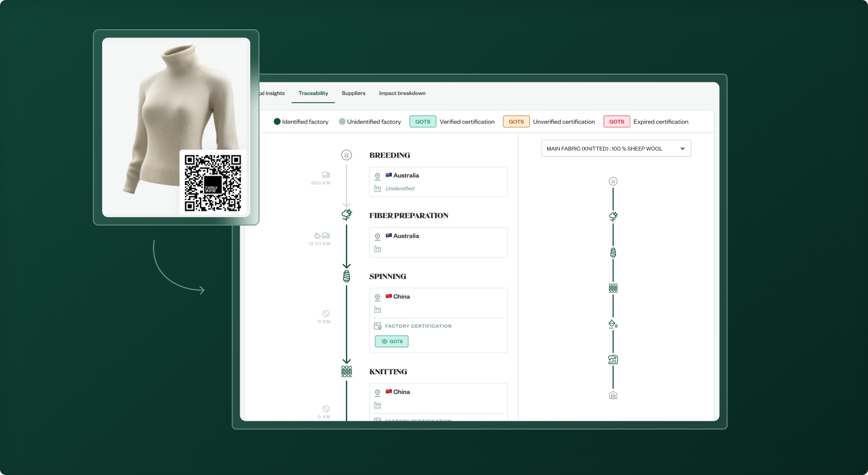Click factory icon in Spinning card
This screenshot has height=475, width=868.
click(x=377, y=310)
